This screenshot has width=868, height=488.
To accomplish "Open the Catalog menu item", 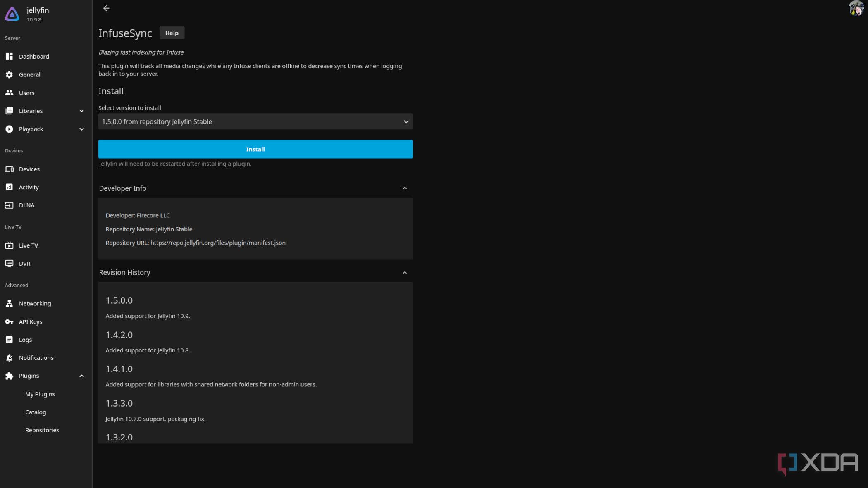I will point(35,412).
